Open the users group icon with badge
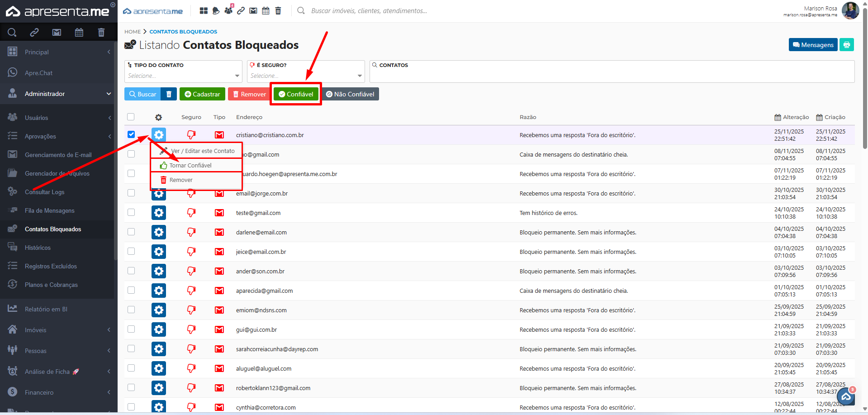The height and width of the screenshot is (415, 868). tap(228, 10)
